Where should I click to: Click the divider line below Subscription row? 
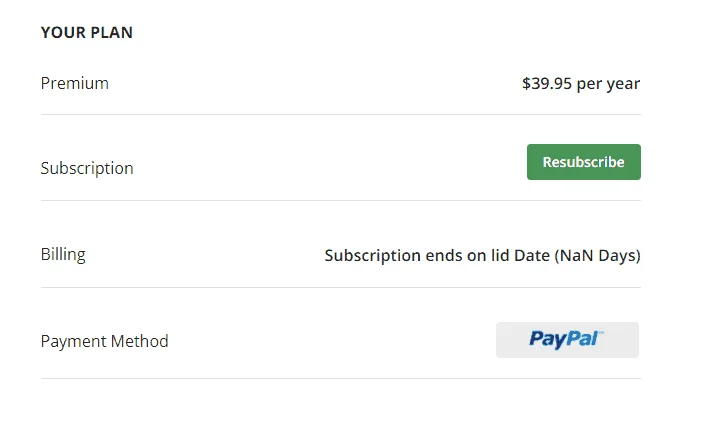click(341, 200)
